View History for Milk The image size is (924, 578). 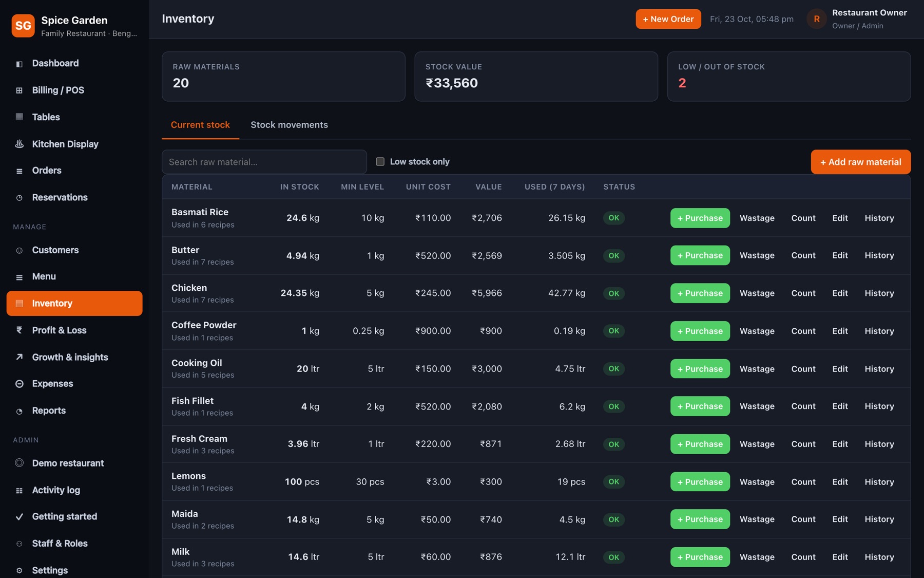[879, 557]
